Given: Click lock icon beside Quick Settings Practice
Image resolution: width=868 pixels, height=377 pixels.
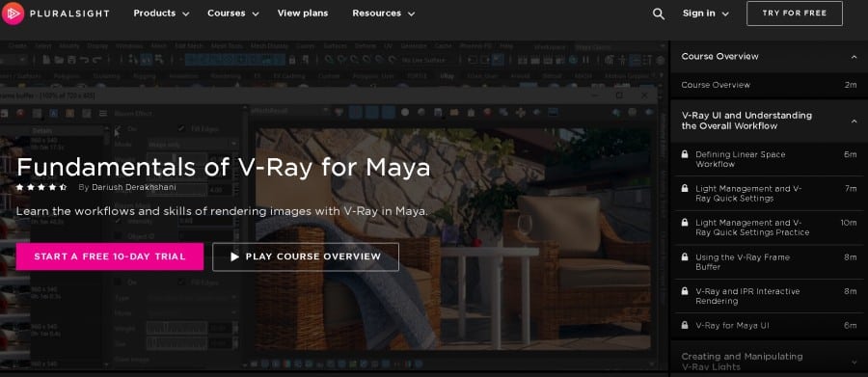Looking at the screenshot, I should coord(685,223).
